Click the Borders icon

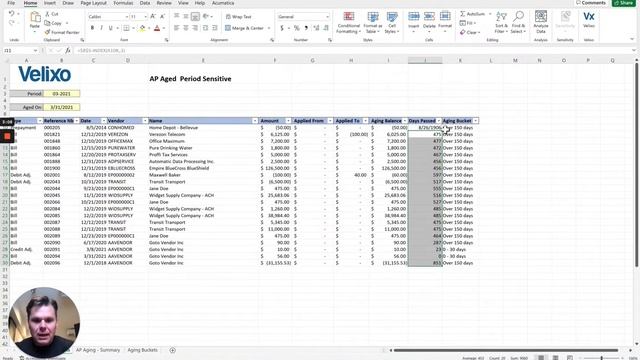126,28
